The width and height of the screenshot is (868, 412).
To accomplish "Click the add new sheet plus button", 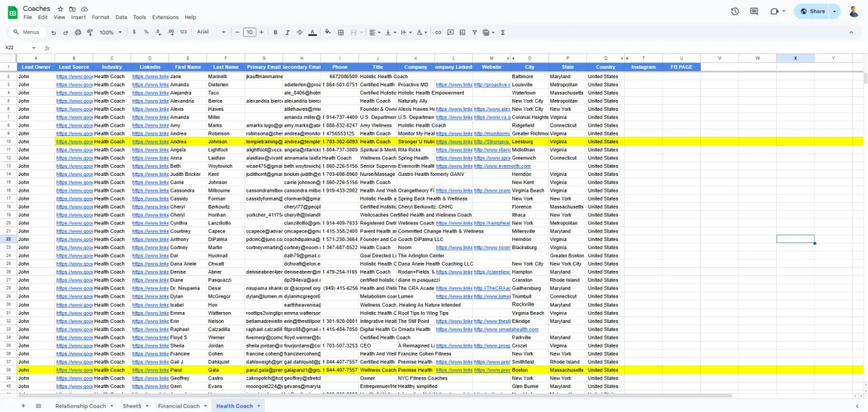I will 22,406.
